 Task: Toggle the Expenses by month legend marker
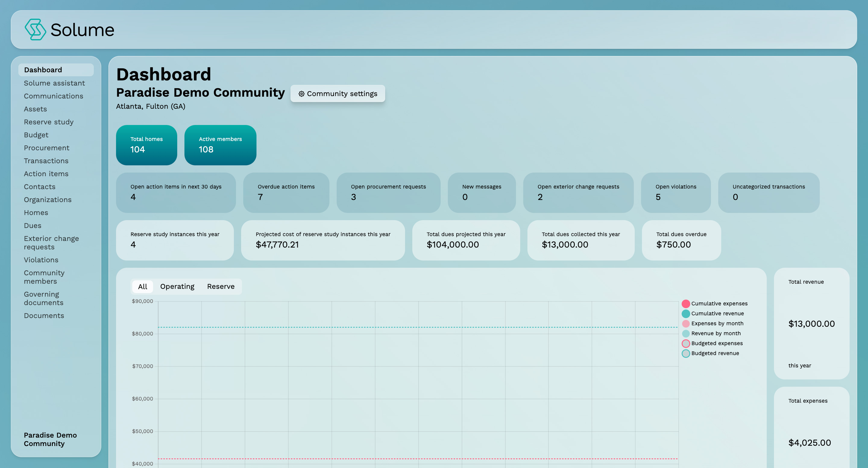[685, 323]
